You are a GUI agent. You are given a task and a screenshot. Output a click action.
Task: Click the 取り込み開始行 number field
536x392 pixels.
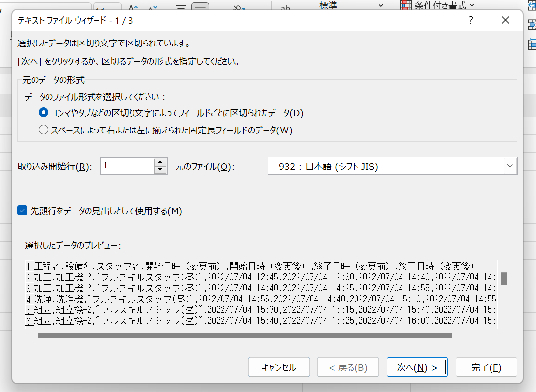(x=127, y=166)
